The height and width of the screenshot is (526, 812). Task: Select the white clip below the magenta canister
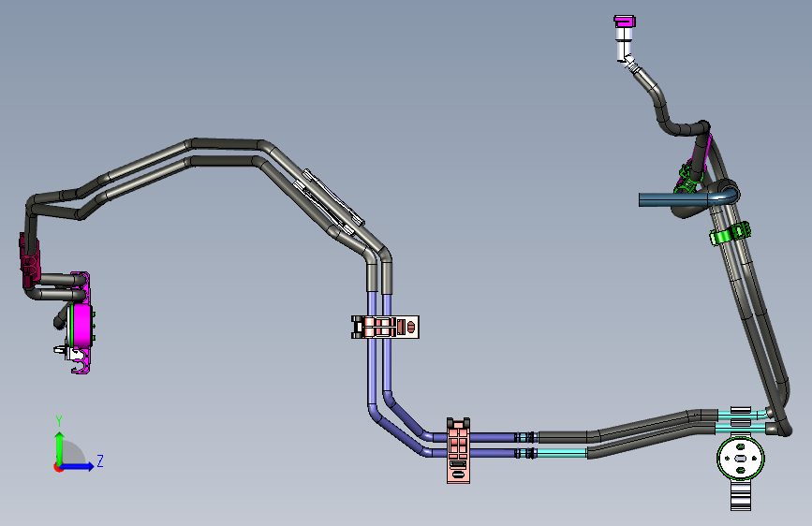72,355
